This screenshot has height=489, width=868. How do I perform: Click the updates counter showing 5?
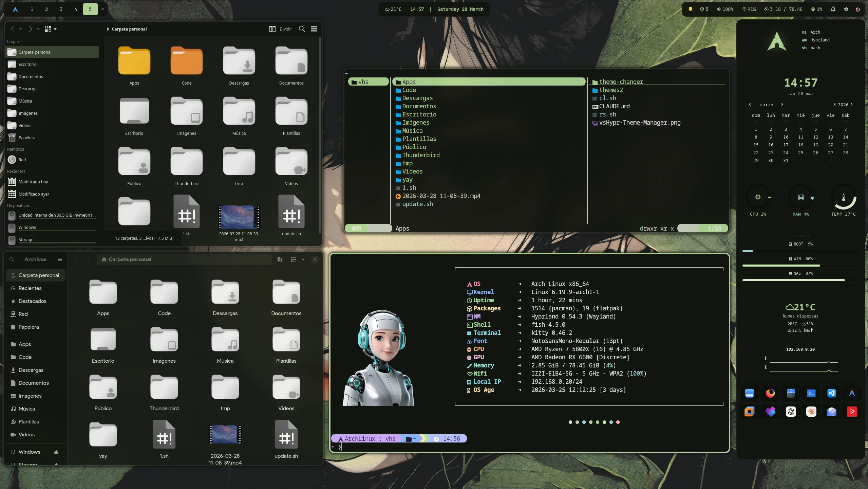click(x=704, y=9)
